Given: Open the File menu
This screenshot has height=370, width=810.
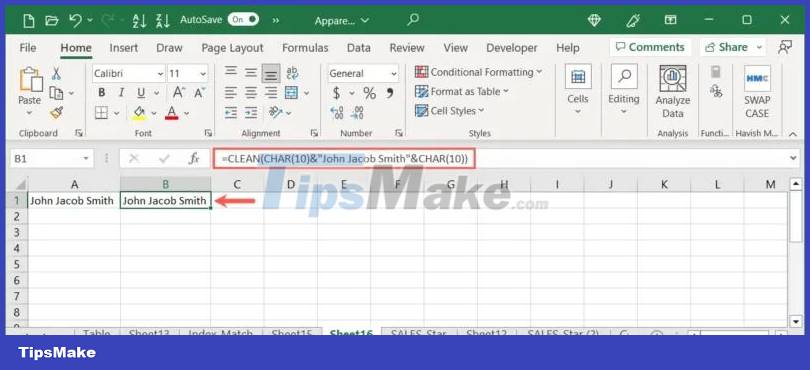Looking at the screenshot, I should point(28,48).
